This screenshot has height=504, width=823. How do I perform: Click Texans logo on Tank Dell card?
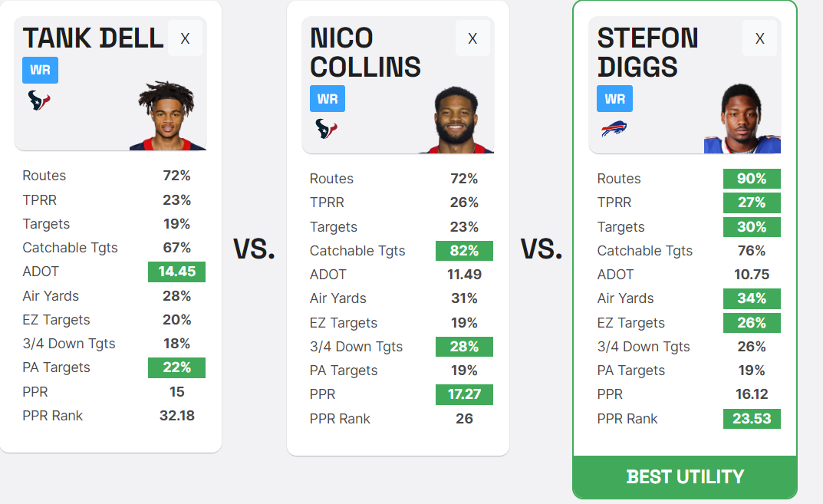click(x=39, y=100)
